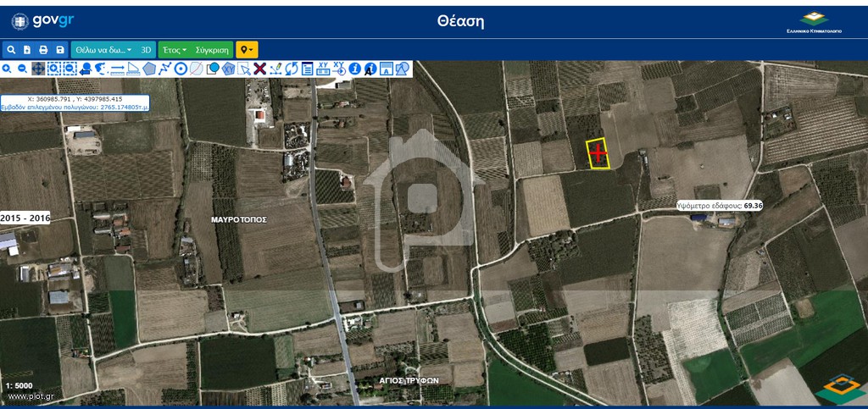This screenshot has width=868, height=409.
Task: Open the 'Έτος' year dropdown
Action: point(175,50)
